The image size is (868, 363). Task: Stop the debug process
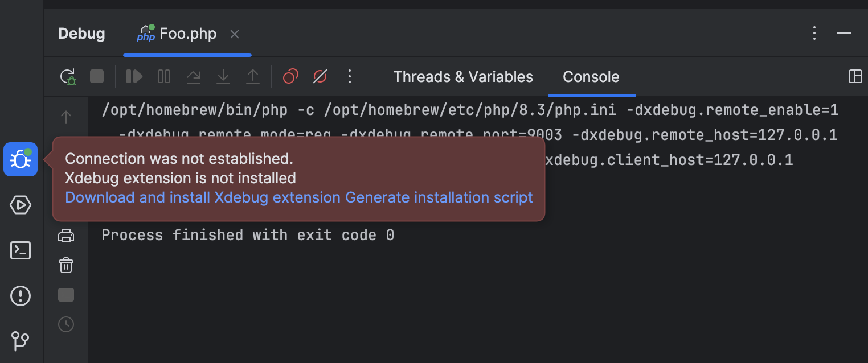coord(97,76)
